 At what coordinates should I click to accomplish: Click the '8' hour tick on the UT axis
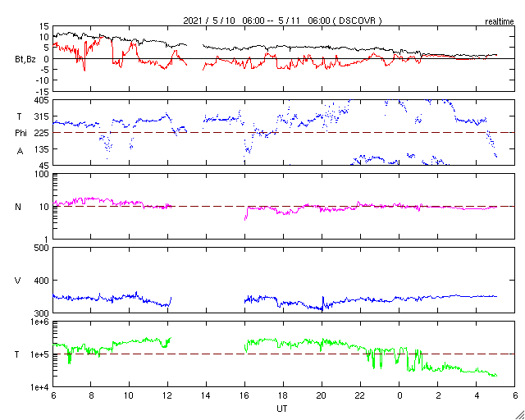pos(90,395)
